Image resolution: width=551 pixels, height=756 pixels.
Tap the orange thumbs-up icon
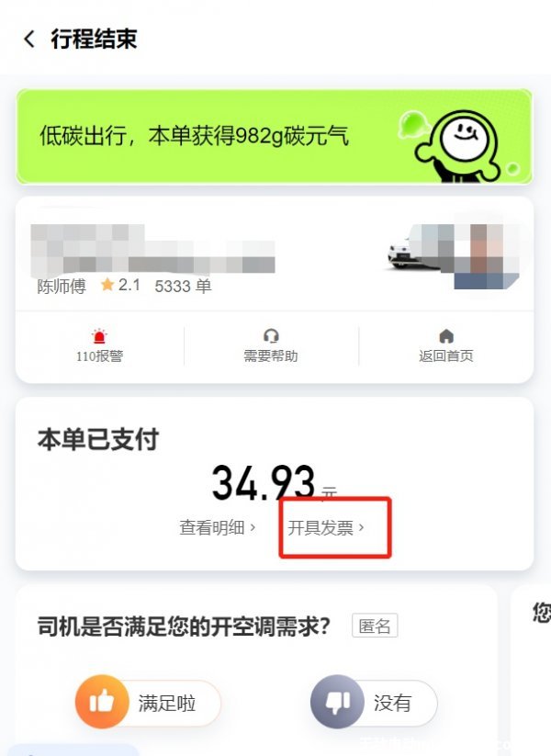(102, 702)
